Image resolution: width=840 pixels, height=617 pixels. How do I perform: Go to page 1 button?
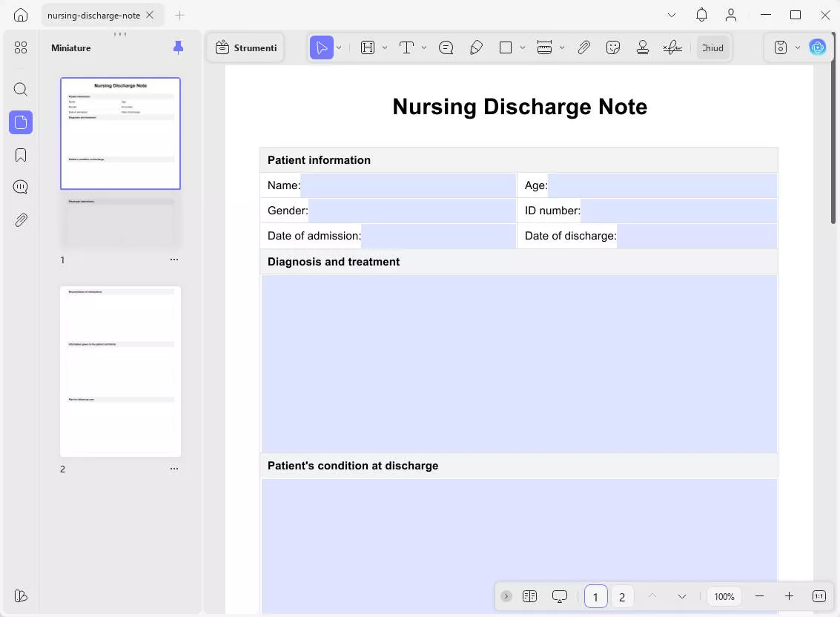pos(596,597)
